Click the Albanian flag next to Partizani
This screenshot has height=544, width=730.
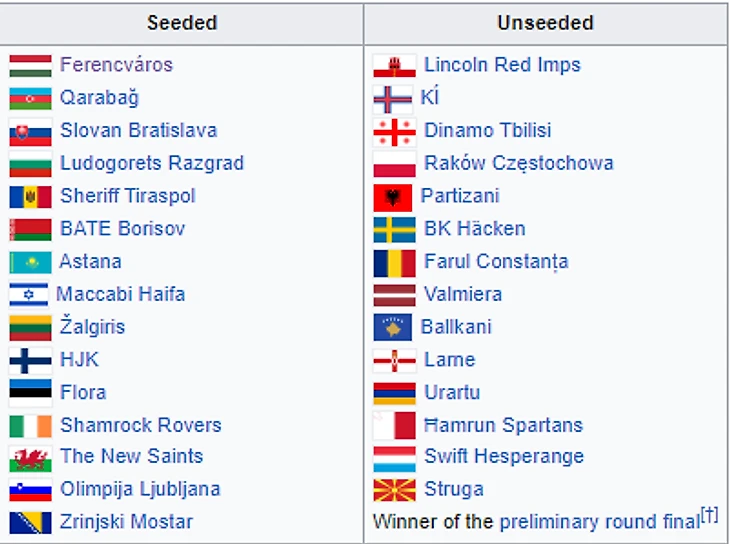point(392,197)
